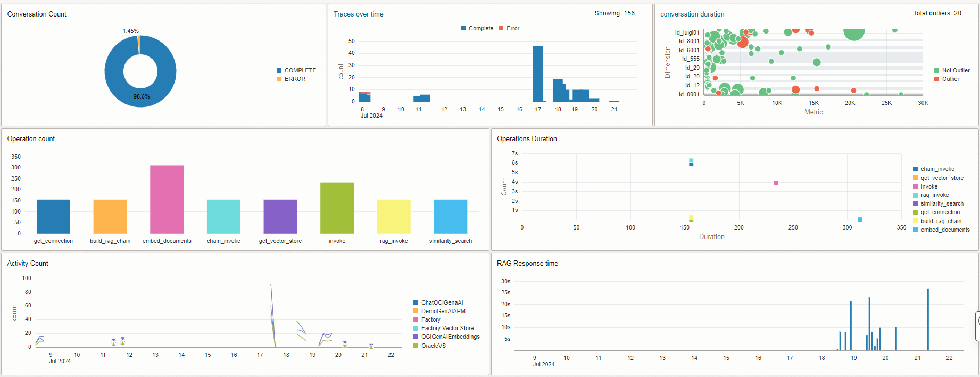Toggle invoke legend in Operations Duration
This screenshot has width=980, height=377.
pyautogui.click(x=925, y=186)
